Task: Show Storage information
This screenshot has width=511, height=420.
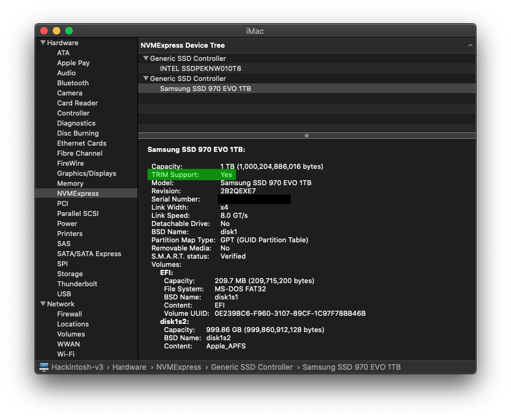Action: (x=70, y=274)
